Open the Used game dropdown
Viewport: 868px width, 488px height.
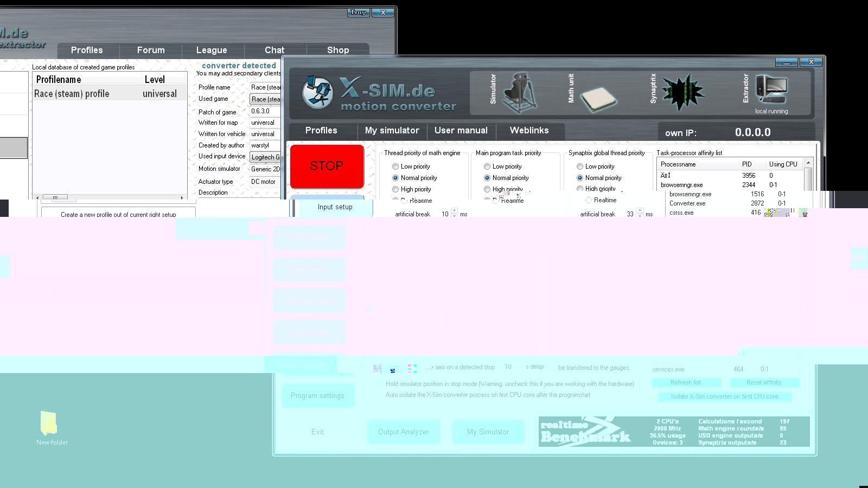coord(265,99)
